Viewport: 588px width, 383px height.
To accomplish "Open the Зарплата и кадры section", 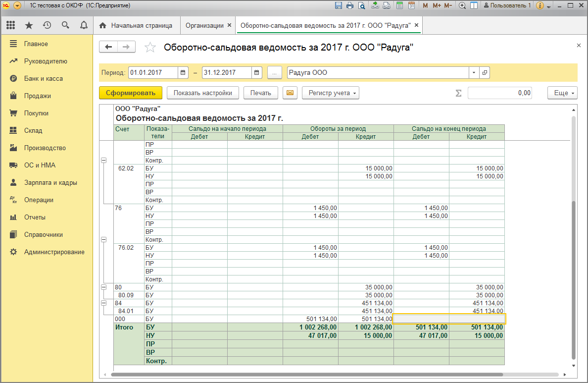I will (47, 182).
